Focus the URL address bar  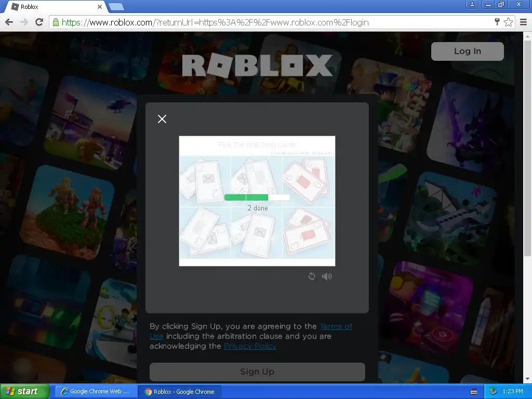[x=271, y=22]
